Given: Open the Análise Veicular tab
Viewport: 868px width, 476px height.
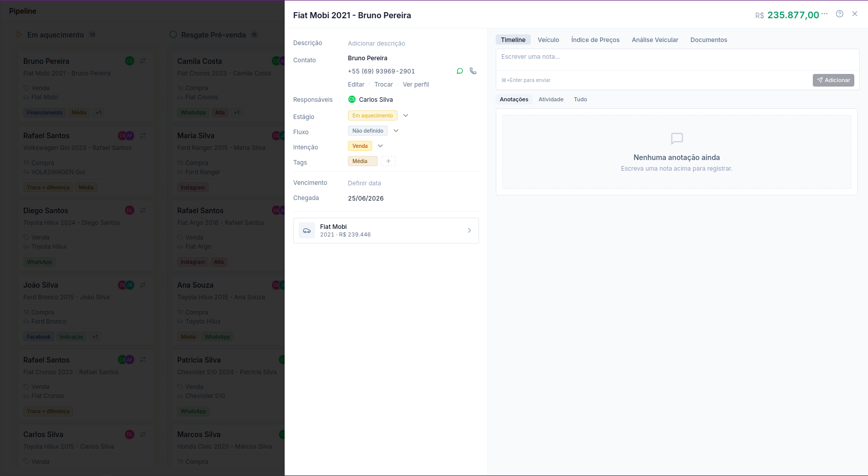Looking at the screenshot, I should tap(655, 40).
